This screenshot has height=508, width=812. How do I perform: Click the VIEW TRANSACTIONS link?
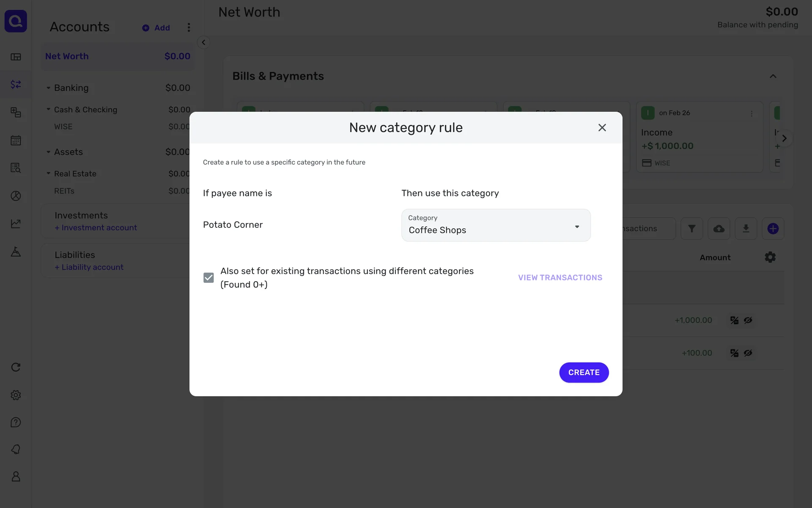click(560, 278)
